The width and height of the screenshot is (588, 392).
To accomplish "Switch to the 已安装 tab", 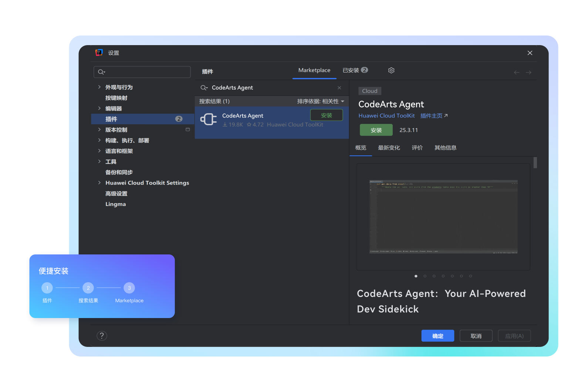I will click(355, 70).
